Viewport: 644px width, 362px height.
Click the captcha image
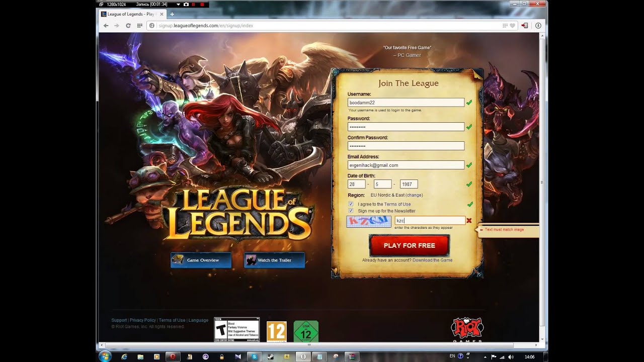point(369,221)
